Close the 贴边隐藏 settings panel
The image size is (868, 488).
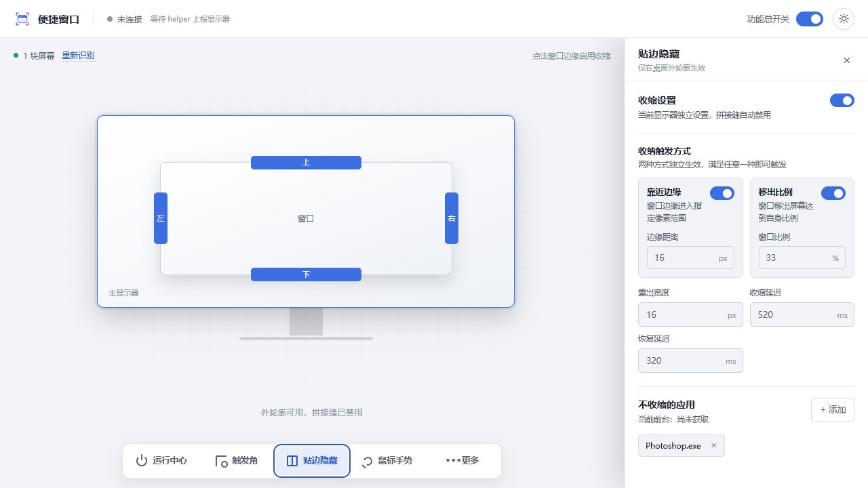tap(846, 60)
